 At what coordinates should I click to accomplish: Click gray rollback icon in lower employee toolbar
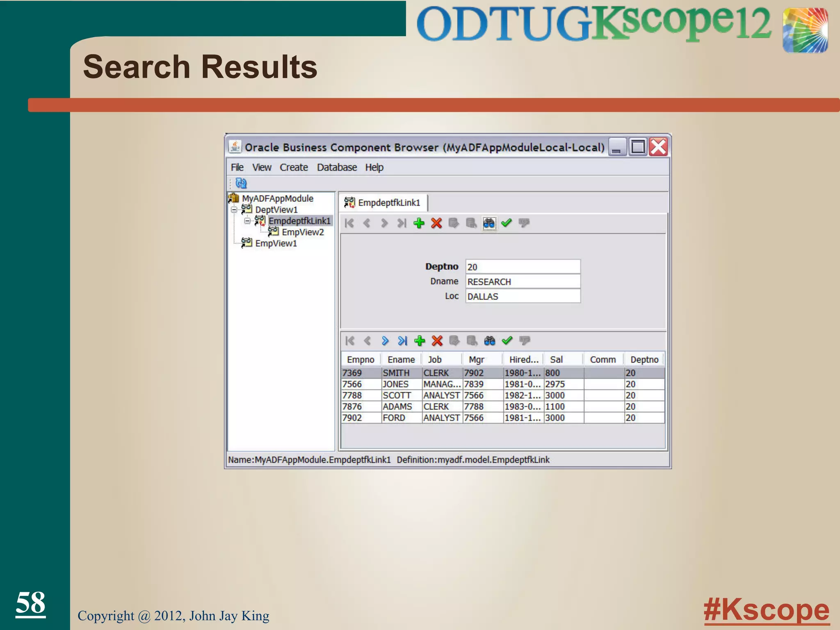[525, 341]
